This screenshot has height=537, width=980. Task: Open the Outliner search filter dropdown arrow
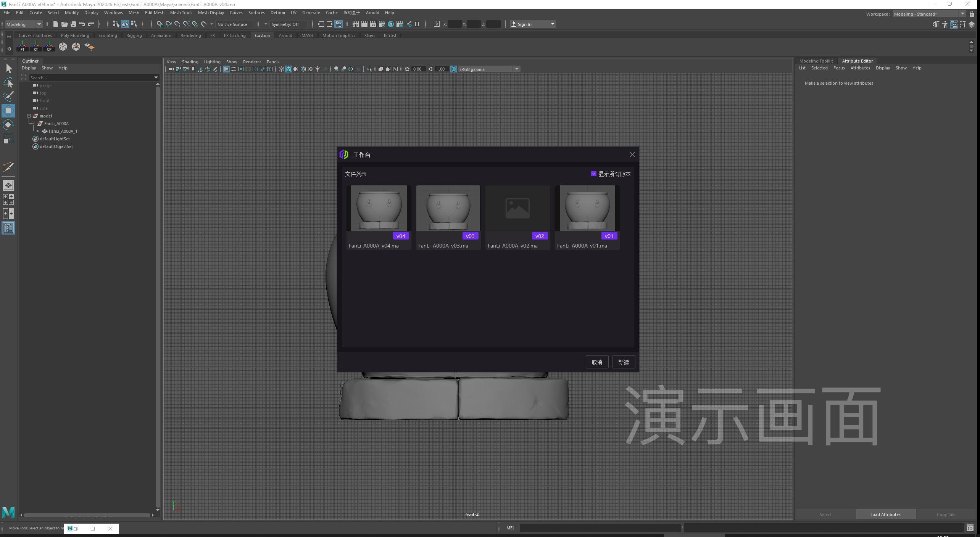[156, 77]
